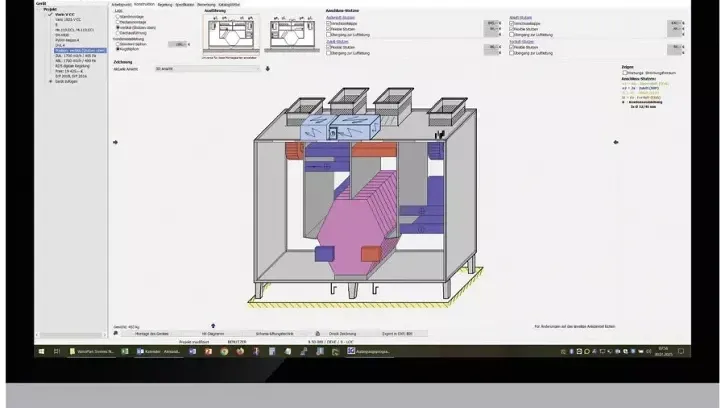
Task: Open the Abluft-Stutzen link
Action: pos(521,18)
